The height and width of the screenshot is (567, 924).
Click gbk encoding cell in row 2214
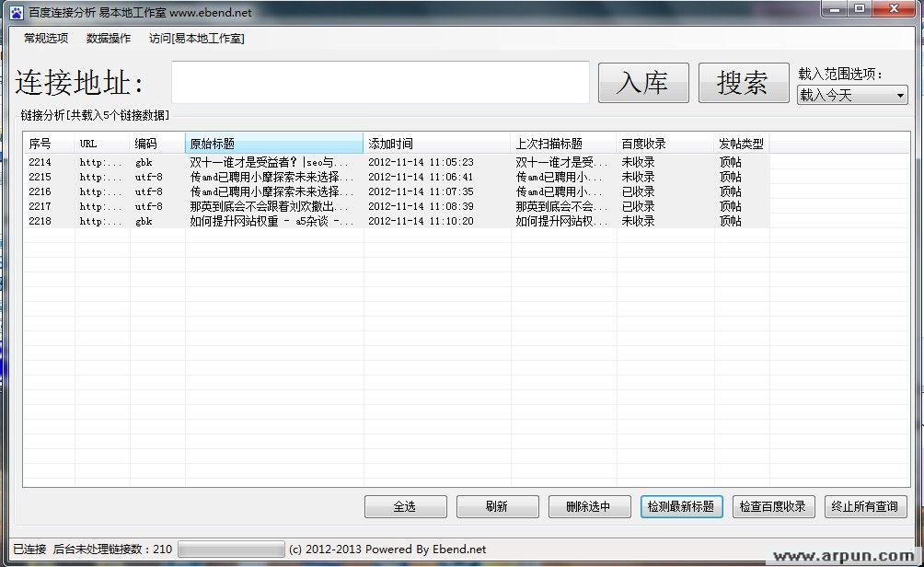click(x=144, y=162)
